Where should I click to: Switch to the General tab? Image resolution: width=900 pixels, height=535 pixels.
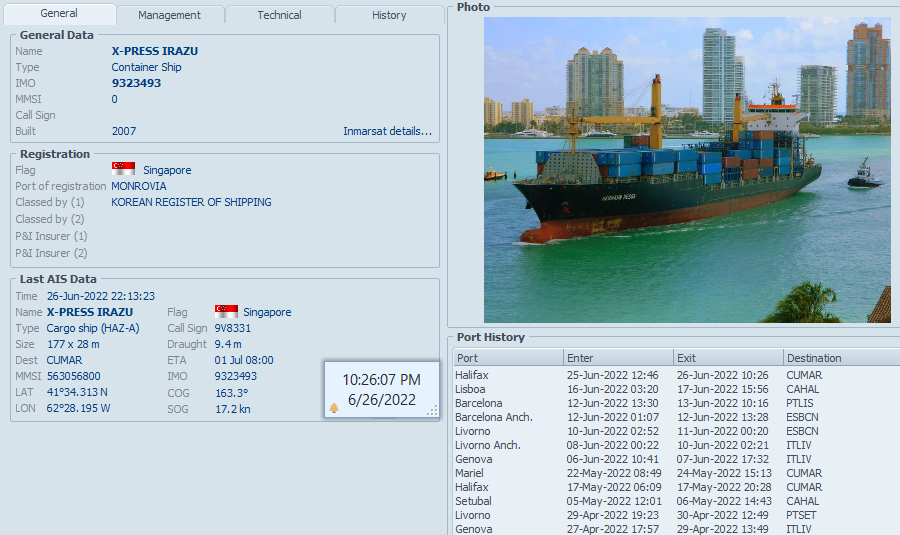[59, 13]
